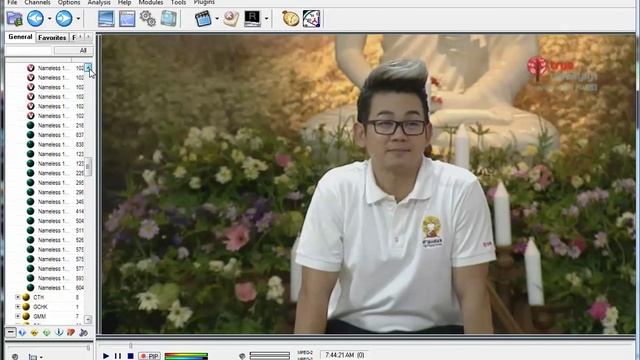The image size is (640, 360).
Task: Open the Channels menu
Action: click(x=38, y=2)
